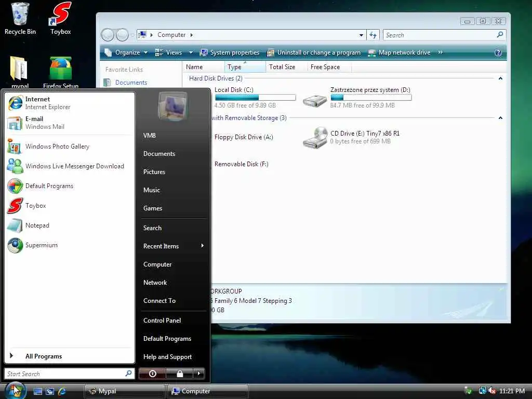Click the Explorer Back button
Screen dimensions: 532x399
[x=108, y=35]
